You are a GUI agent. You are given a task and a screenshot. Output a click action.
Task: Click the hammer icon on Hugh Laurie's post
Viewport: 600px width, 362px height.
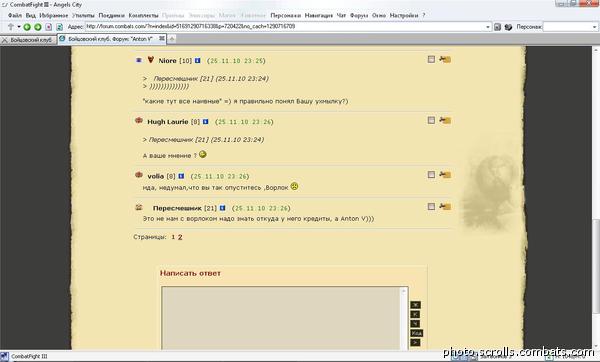(445, 120)
